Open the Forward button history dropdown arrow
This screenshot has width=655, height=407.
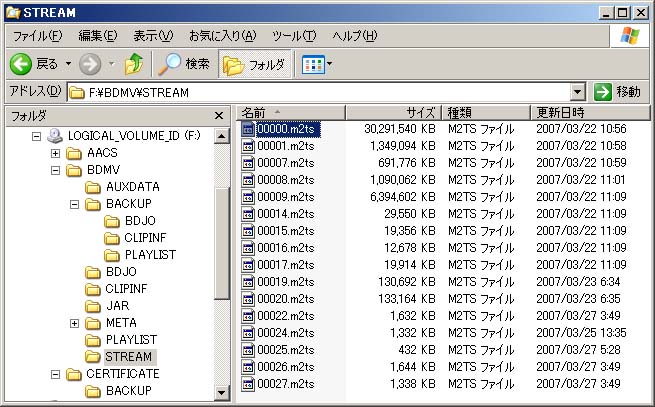(x=112, y=64)
